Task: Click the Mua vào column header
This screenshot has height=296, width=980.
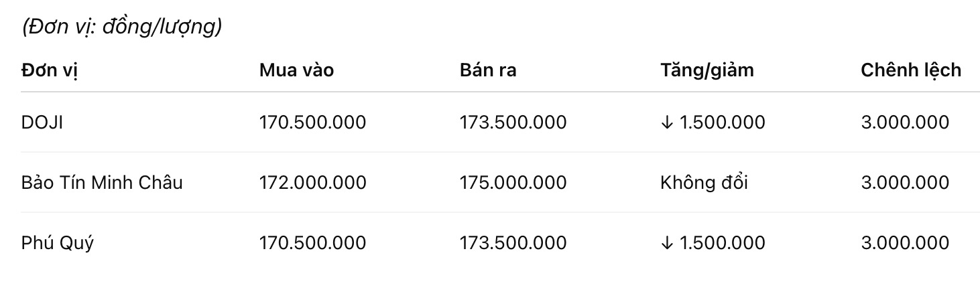Action: pos(296,70)
